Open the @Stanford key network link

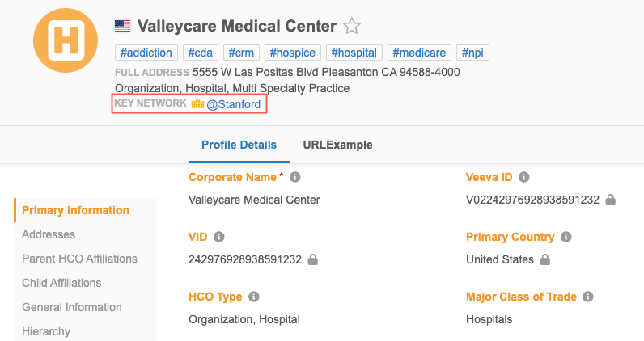234,104
